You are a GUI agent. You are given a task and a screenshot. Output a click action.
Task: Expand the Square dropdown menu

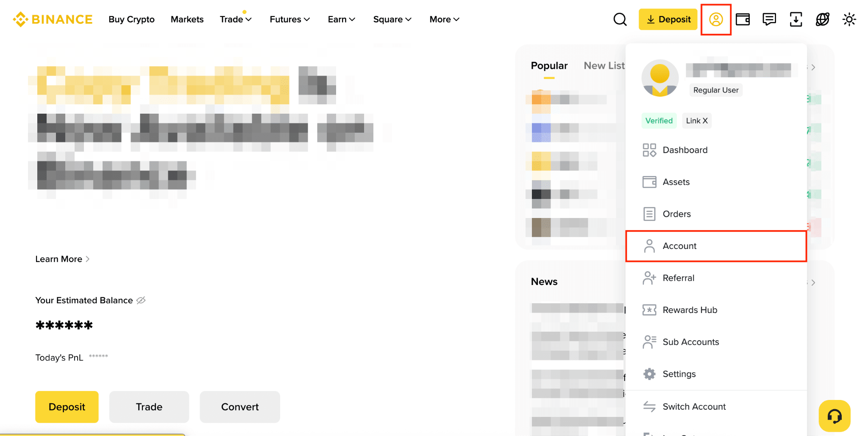pyautogui.click(x=392, y=20)
